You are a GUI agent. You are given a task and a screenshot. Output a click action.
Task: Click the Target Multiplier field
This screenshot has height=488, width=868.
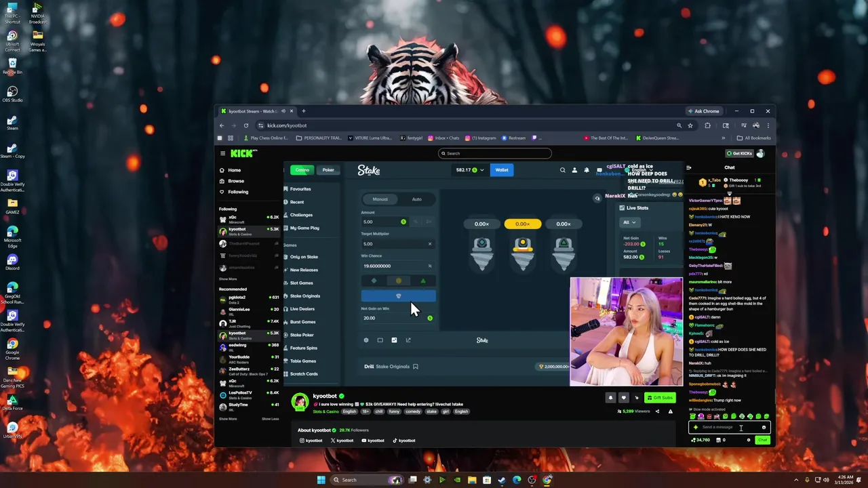[x=398, y=244]
